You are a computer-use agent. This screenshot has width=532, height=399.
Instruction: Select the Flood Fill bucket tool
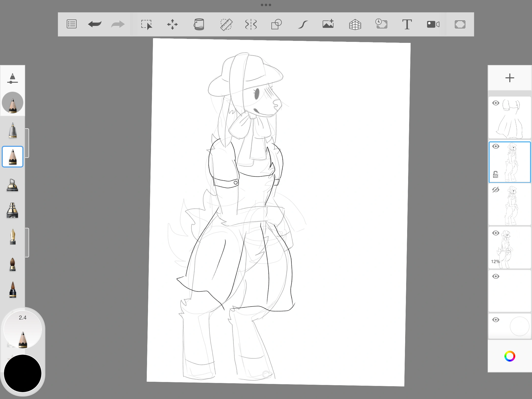tap(199, 24)
